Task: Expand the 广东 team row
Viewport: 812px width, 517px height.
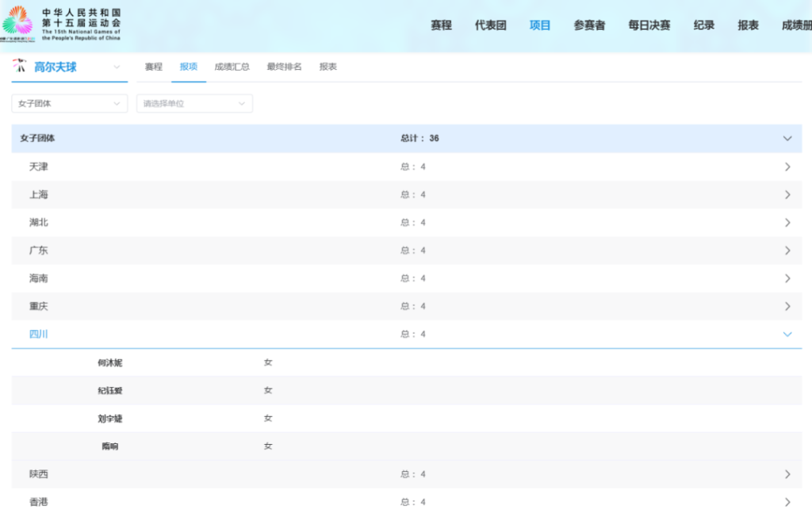Action: point(787,250)
